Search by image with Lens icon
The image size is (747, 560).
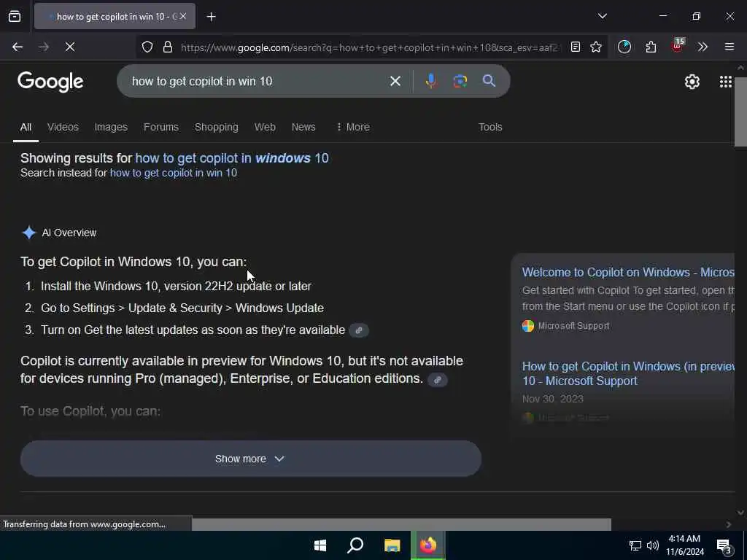point(460,81)
